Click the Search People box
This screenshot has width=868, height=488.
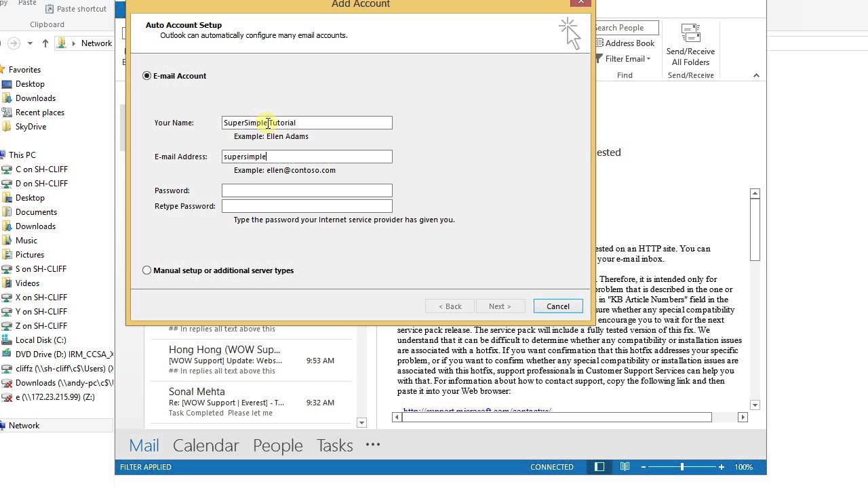pos(626,28)
